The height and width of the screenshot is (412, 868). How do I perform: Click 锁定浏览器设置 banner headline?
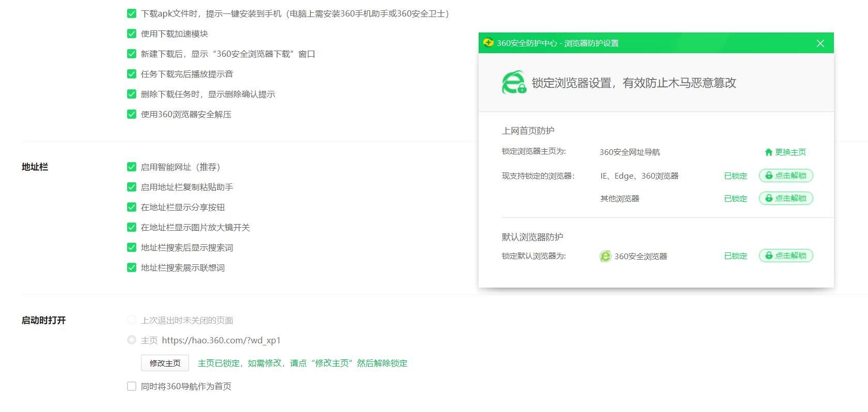coord(634,83)
